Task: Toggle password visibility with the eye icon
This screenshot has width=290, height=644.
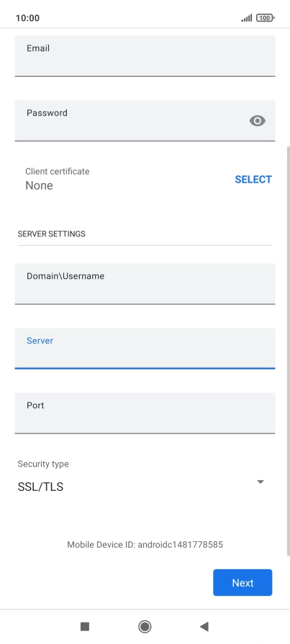Action: point(257,121)
